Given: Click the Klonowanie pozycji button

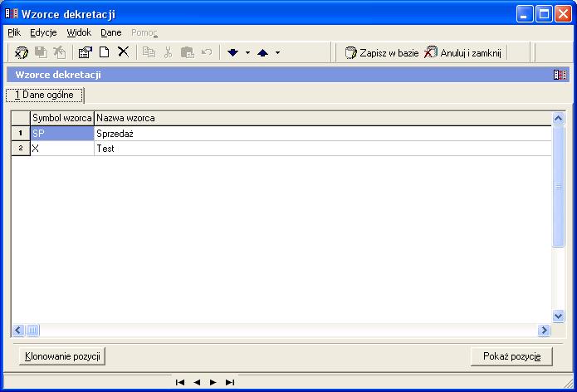Looking at the screenshot, I should pyautogui.click(x=62, y=356).
